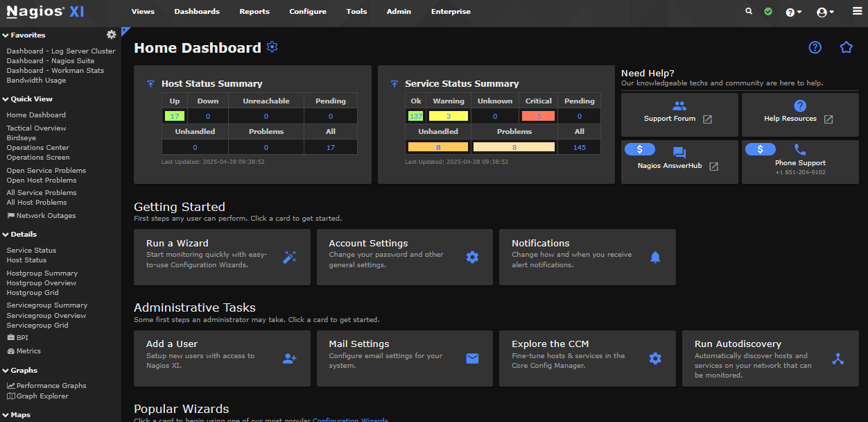
Task: Open the Support Forum link
Action: pos(679,115)
